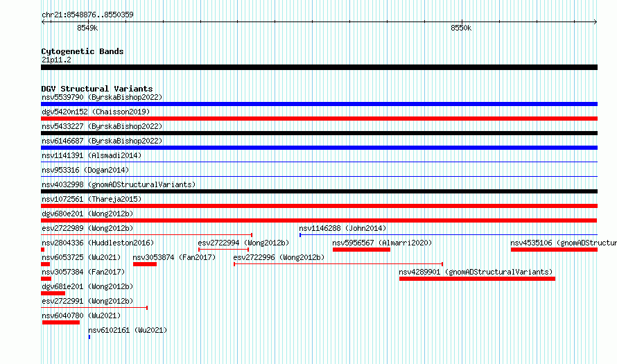
Task: Click the 8549k ruler position label
Action: click(x=87, y=28)
